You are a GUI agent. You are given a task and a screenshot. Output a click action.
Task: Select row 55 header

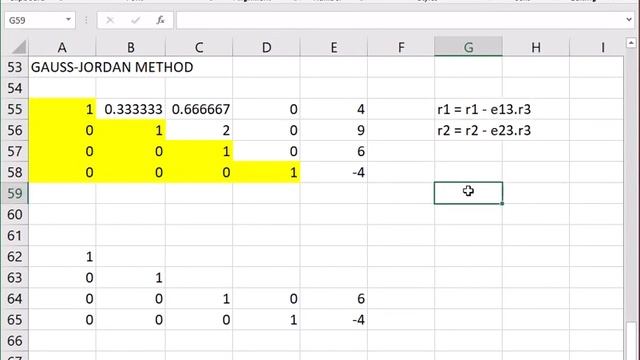(14, 109)
